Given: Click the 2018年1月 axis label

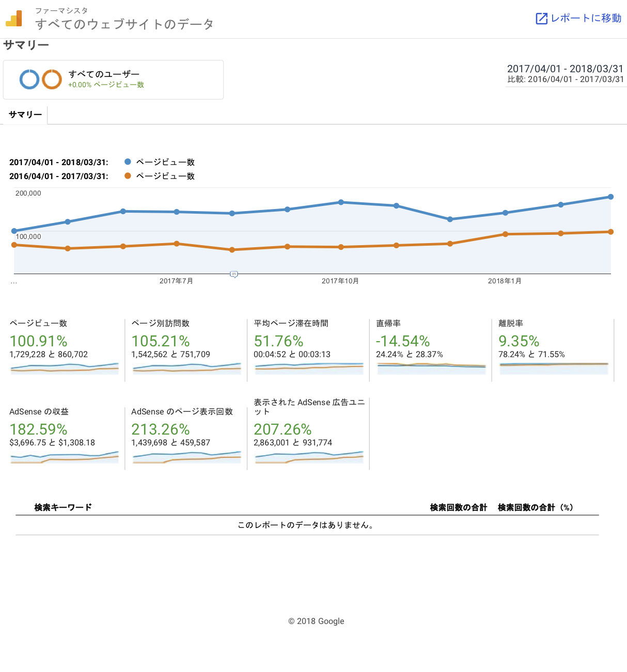Looking at the screenshot, I should [505, 281].
